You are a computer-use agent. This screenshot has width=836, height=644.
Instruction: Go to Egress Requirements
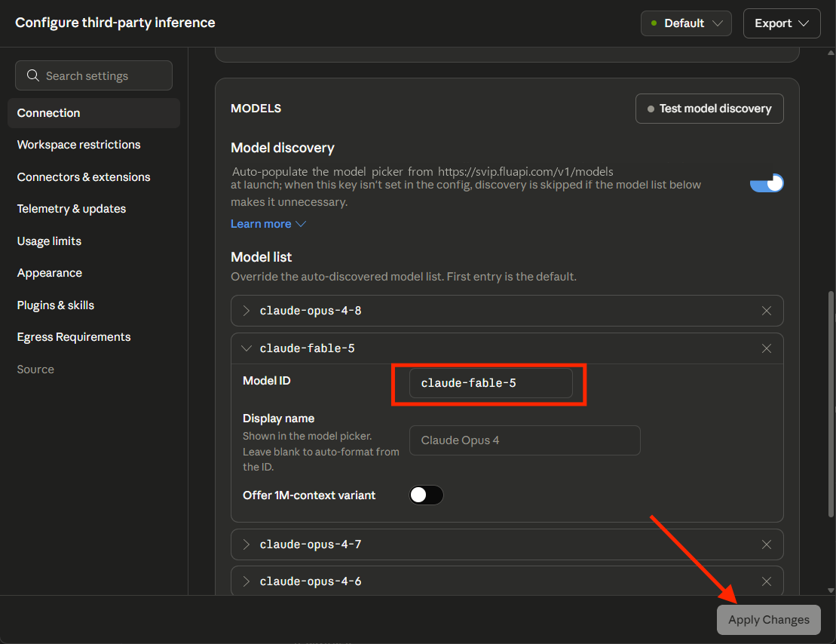74,337
